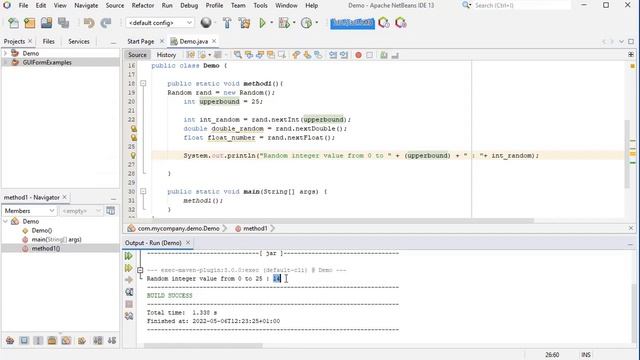Image resolution: width=640 pixels, height=360 pixels.
Task: Run the project with green play icon
Action: click(262, 23)
